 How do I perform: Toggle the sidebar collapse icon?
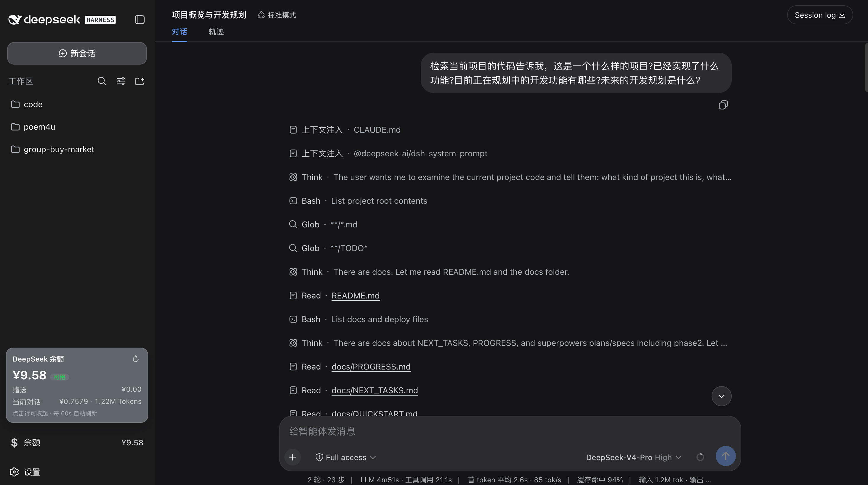coord(140,20)
